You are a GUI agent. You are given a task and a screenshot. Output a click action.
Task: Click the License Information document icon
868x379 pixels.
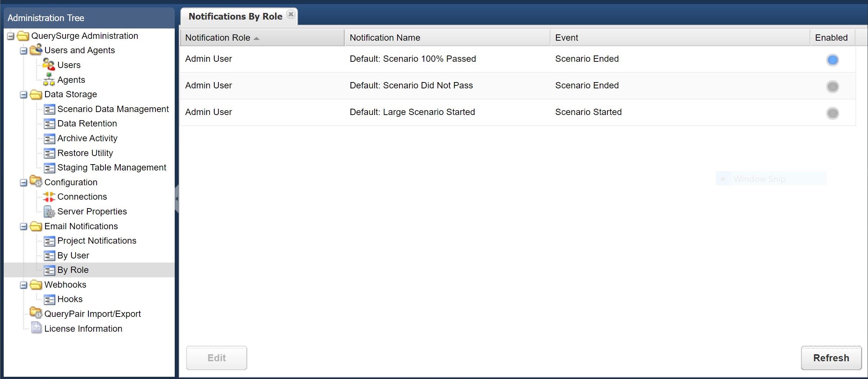pyautogui.click(x=36, y=328)
